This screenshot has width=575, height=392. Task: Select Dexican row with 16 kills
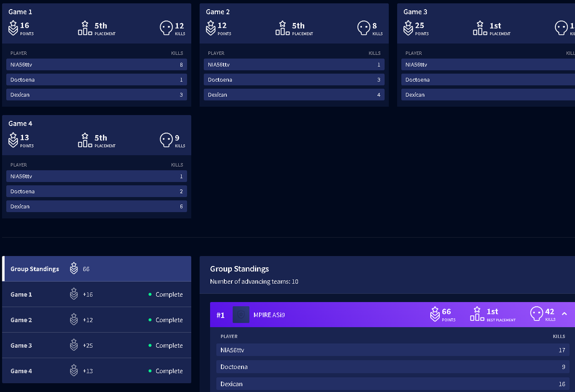coord(393,384)
